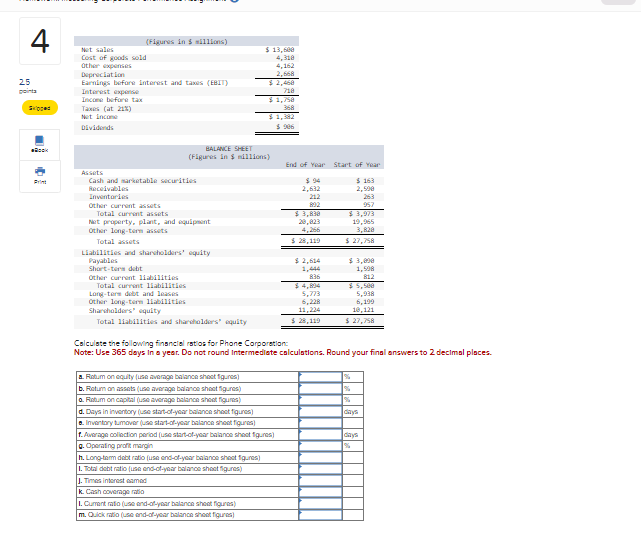
Task: Click the Net sales row label
Action: (x=97, y=49)
